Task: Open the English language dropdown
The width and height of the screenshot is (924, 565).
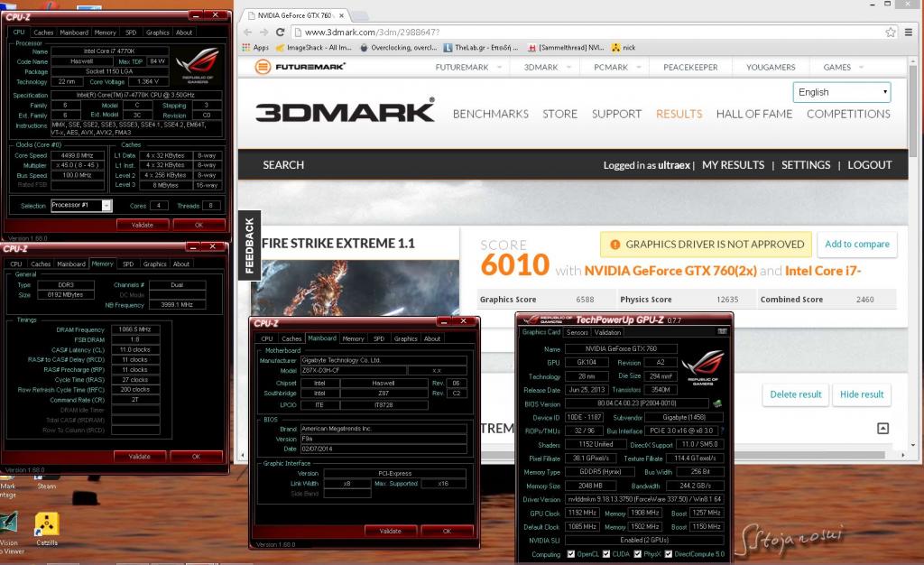Action: pos(842,92)
